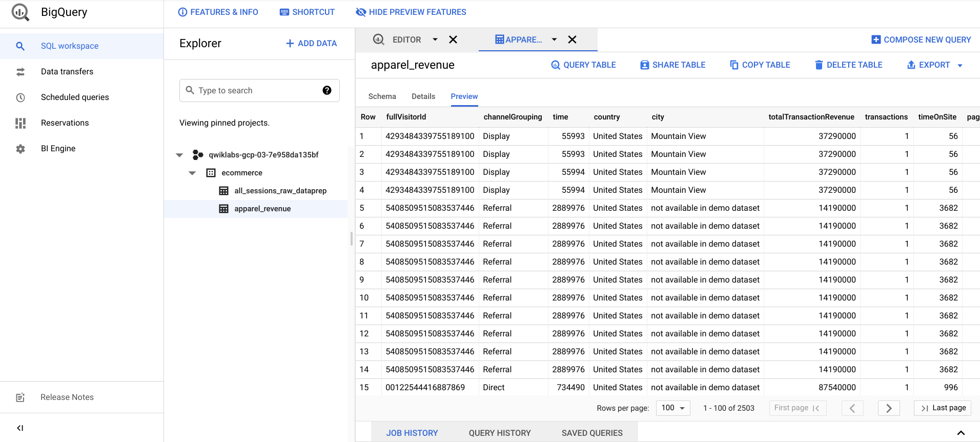The width and height of the screenshot is (980, 442).
Task: Open SQL workspace search icon
Action: click(x=21, y=46)
